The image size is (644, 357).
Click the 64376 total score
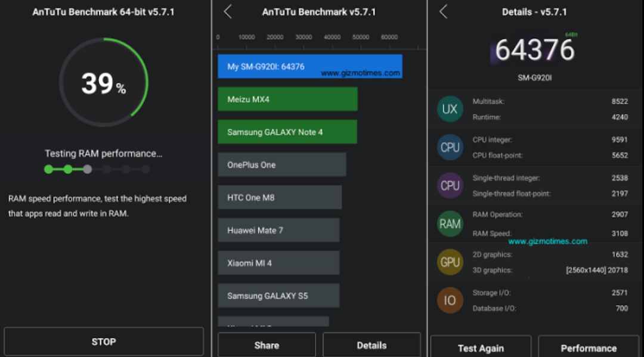tap(534, 50)
